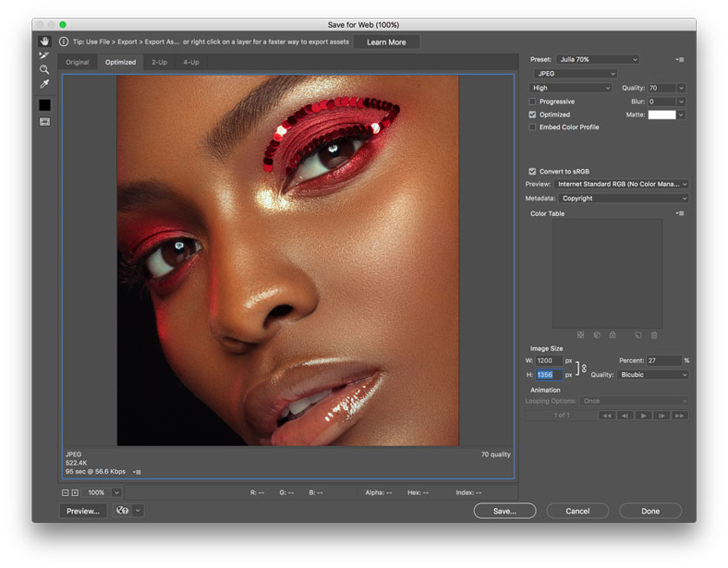Toggle Convert to sRGB checkbox

point(532,172)
